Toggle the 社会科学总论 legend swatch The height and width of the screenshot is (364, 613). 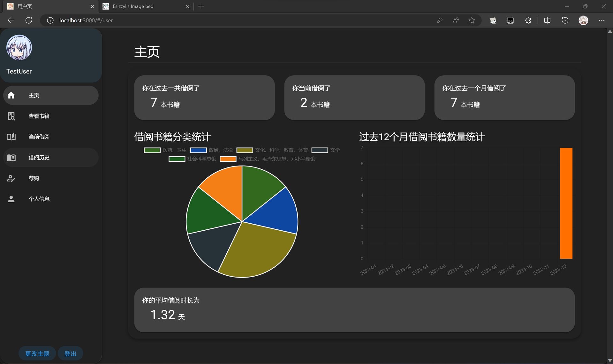pos(177,159)
